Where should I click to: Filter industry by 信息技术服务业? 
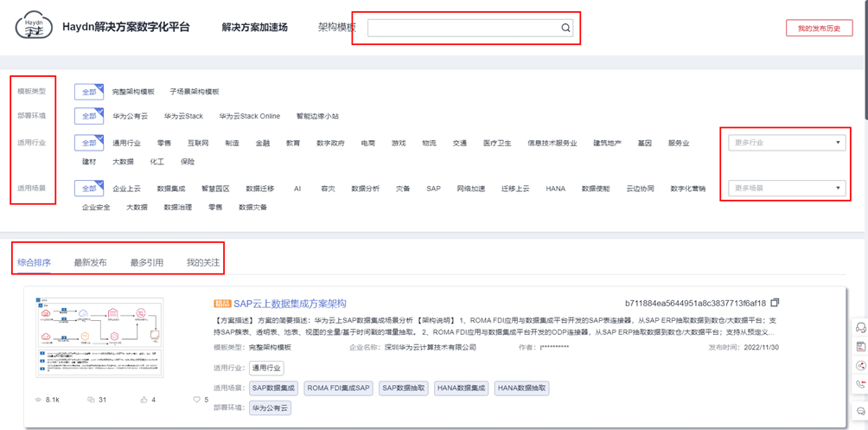[x=552, y=143]
